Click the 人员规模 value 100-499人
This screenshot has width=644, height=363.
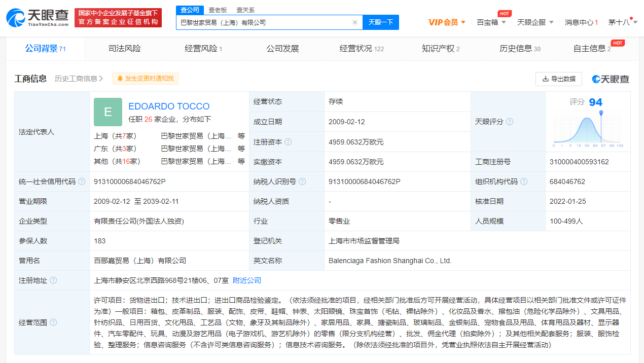[x=566, y=221]
